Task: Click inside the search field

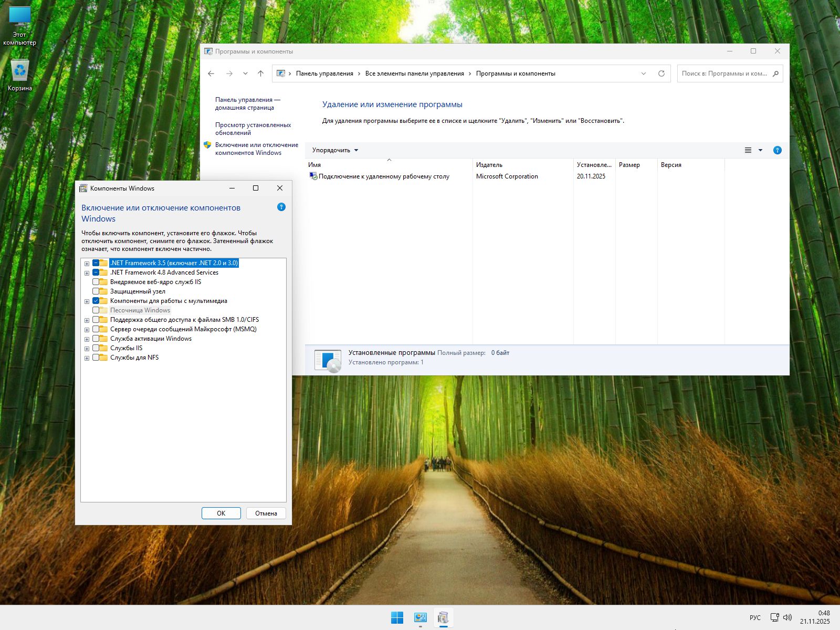Action: (724, 73)
